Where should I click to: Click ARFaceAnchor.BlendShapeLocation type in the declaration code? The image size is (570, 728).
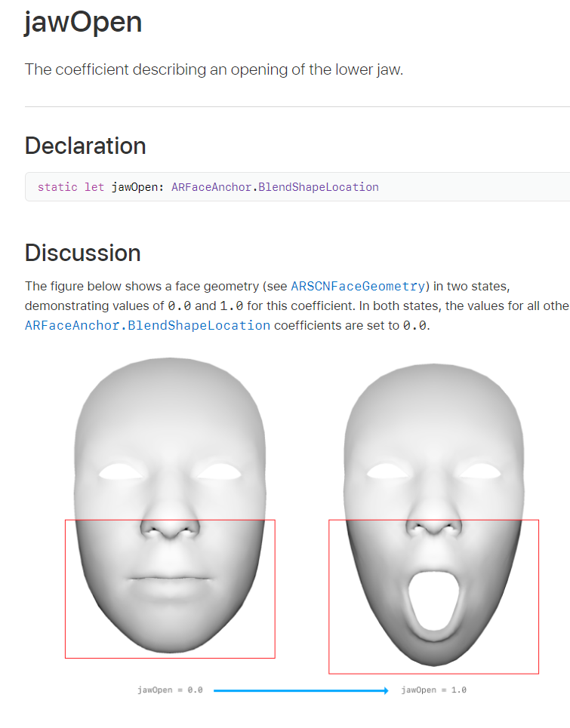[x=275, y=187]
